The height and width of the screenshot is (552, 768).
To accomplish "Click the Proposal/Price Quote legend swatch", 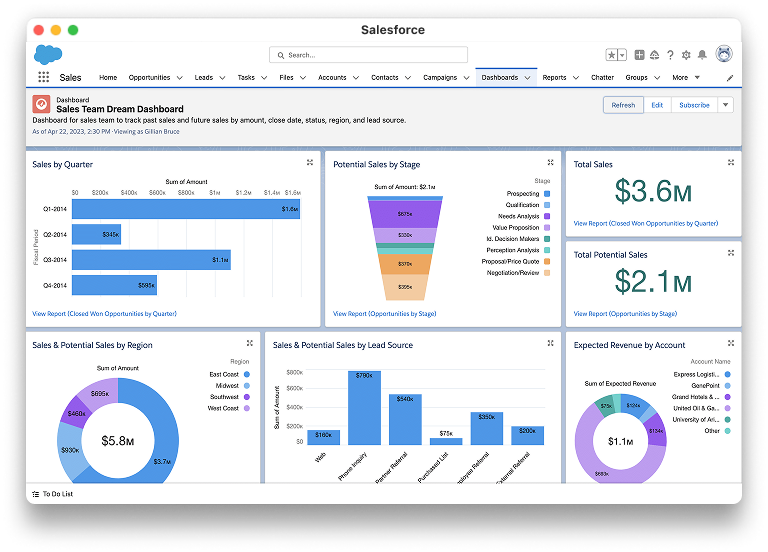I will click(547, 261).
